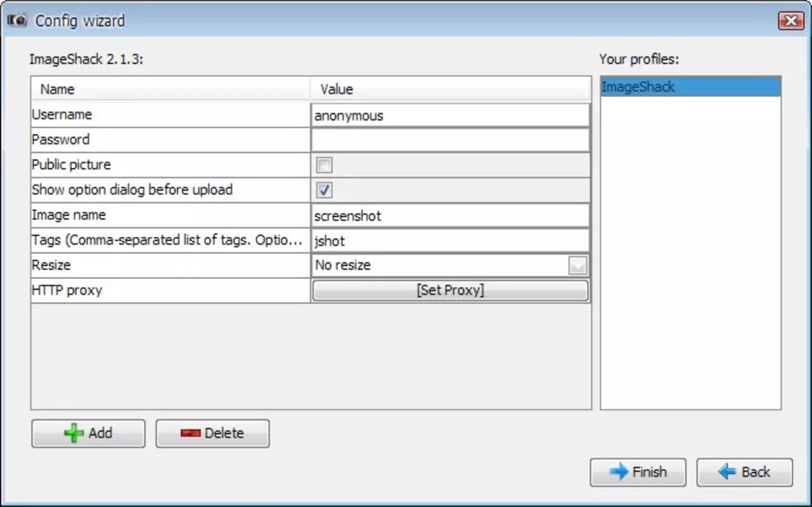The height and width of the screenshot is (507, 812).
Task: Click the Set Proxy button
Action: tap(450, 290)
